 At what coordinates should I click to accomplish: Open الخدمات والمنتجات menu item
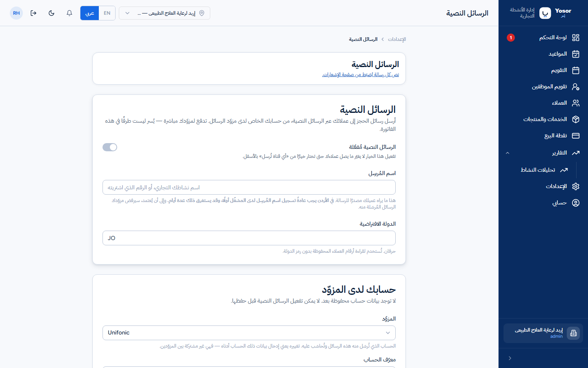point(543,119)
